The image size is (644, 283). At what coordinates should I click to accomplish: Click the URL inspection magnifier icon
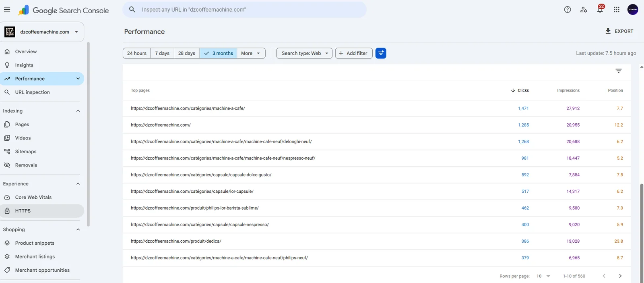(x=7, y=92)
